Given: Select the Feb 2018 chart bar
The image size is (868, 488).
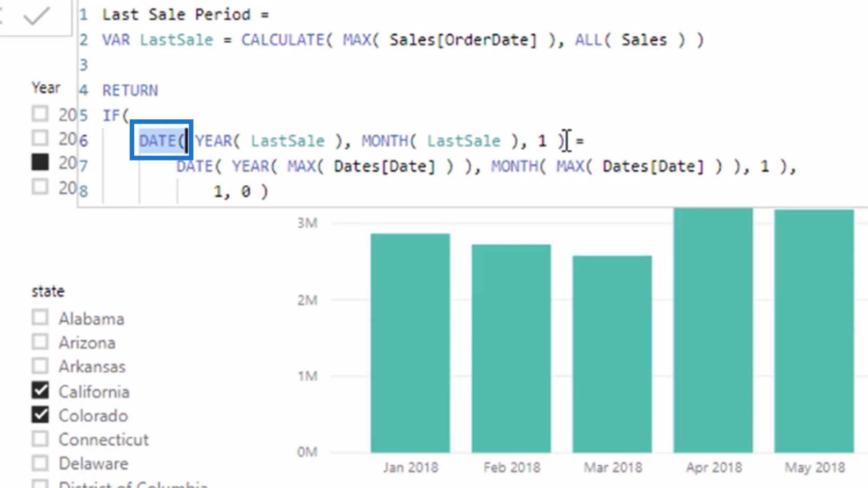Looking at the screenshot, I should pyautogui.click(x=511, y=348).
